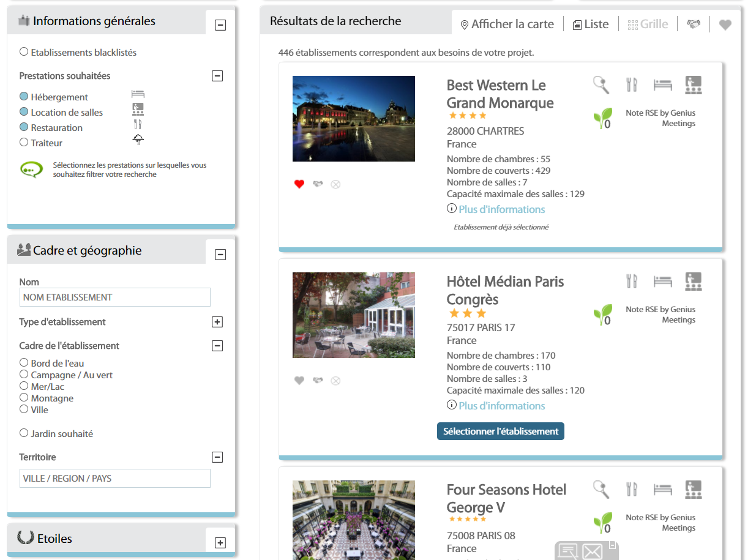Switch to the Grille view tab

648,24
